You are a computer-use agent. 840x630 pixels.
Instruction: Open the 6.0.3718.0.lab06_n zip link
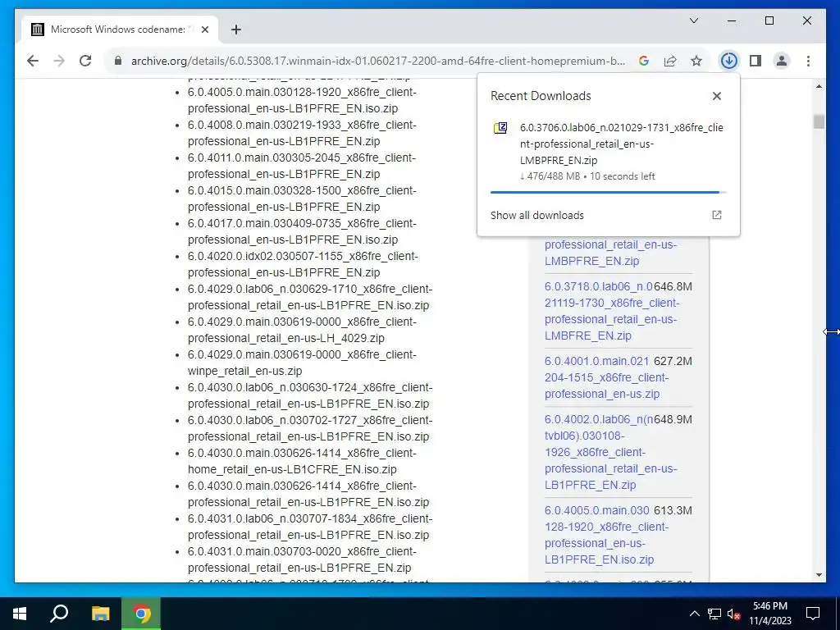[x=612, y=311]
